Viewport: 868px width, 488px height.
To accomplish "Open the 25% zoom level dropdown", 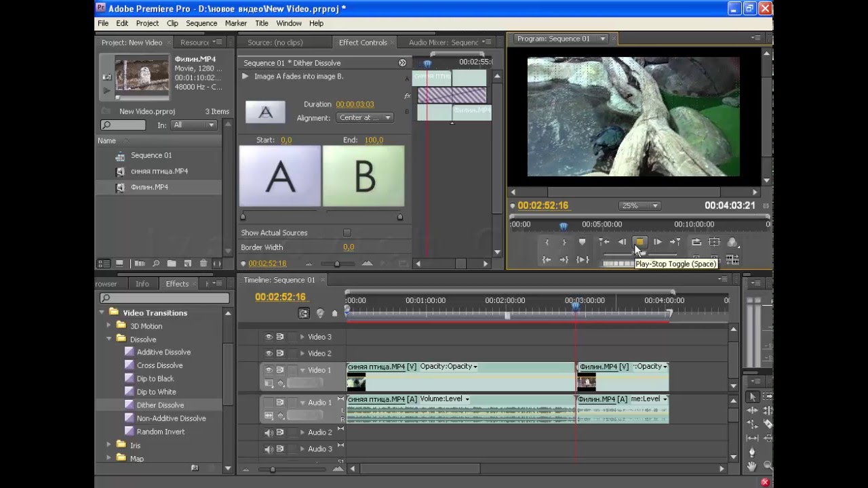I will (x=639, y=205).
